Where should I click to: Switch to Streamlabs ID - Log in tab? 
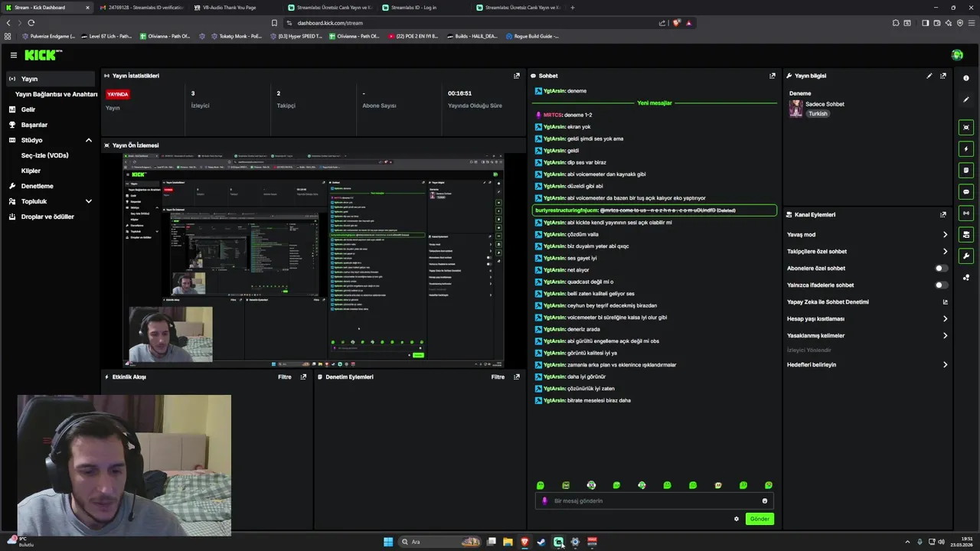(422, 8)
